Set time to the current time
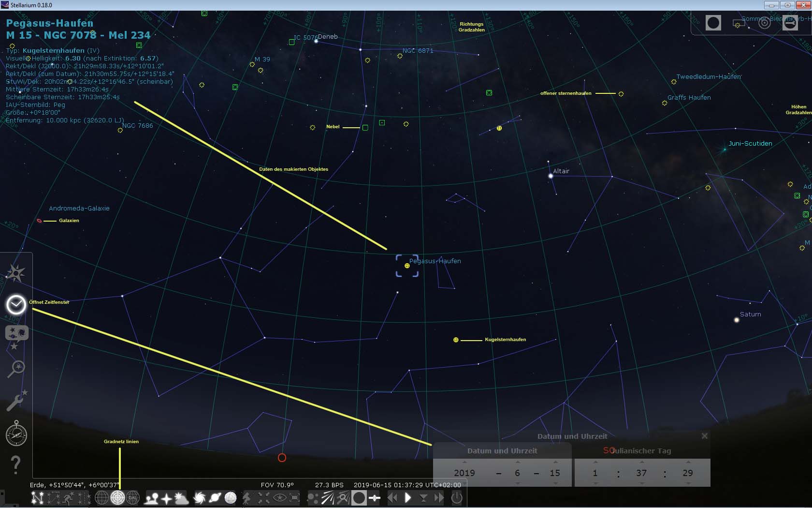 [x=423, y=497]
